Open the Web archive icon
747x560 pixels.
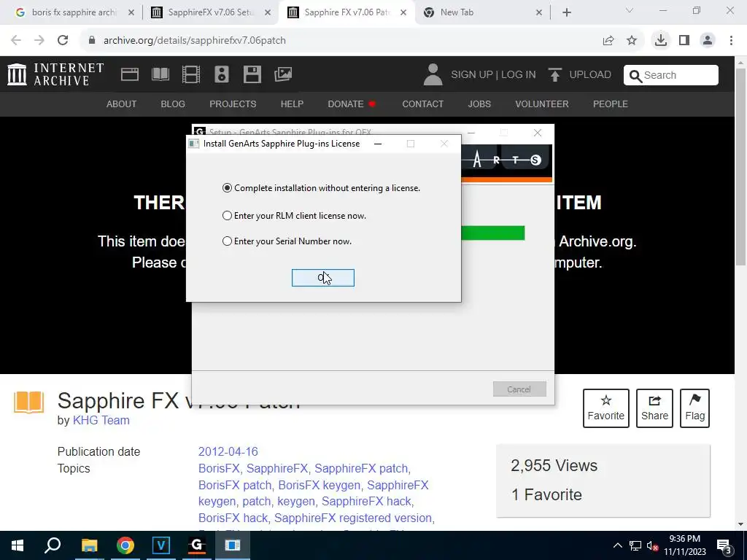pyautogui.click(x=130, y=74)
